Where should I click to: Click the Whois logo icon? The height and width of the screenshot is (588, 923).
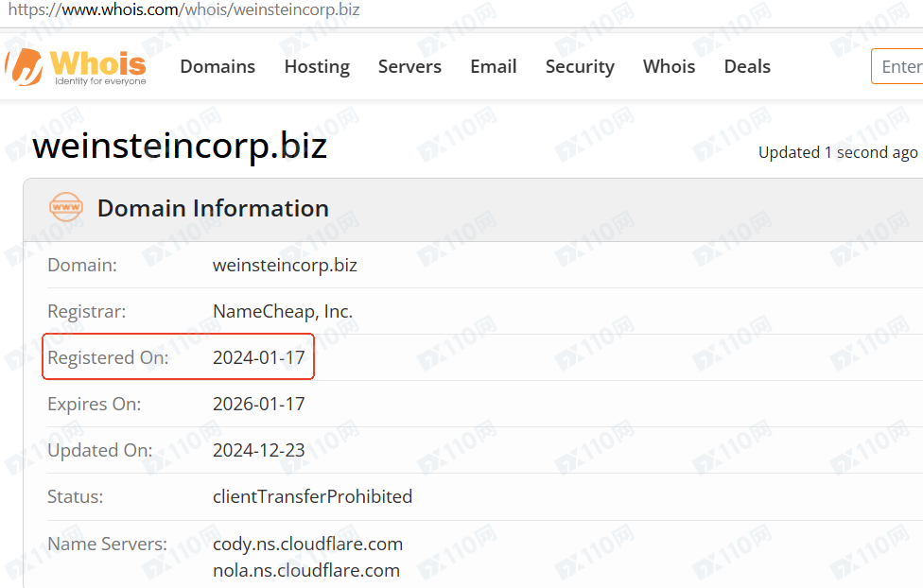(76, 66)
